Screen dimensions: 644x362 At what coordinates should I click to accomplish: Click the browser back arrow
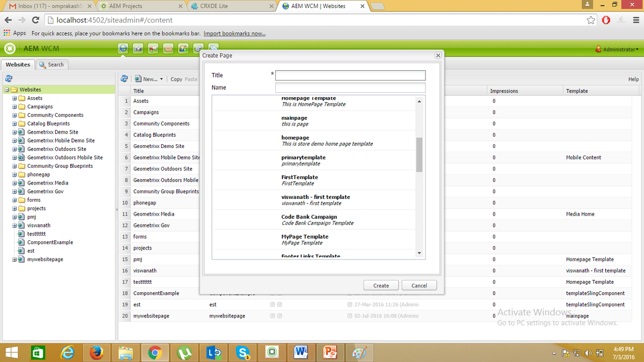(9, 20)
